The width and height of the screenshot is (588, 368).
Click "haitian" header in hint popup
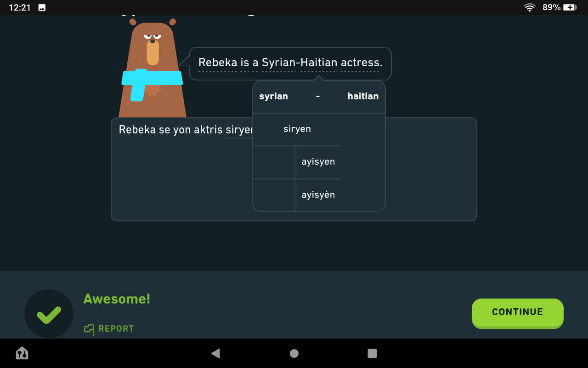363,97
